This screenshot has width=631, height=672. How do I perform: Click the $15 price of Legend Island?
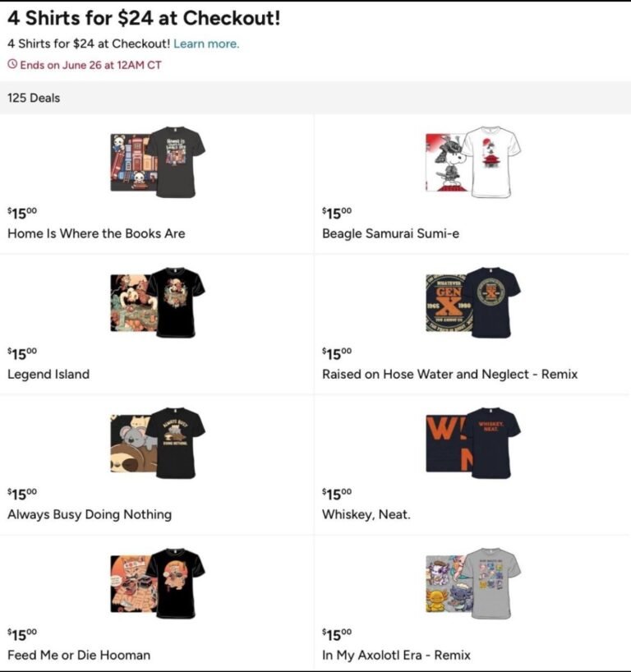pos(22,353)
